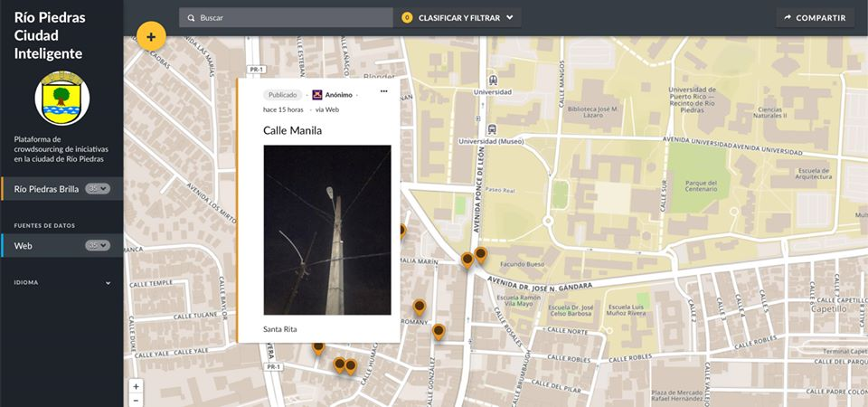Zoom in the map with plus
This screenshot has height=407, width=868.
(x=137, y=386)
